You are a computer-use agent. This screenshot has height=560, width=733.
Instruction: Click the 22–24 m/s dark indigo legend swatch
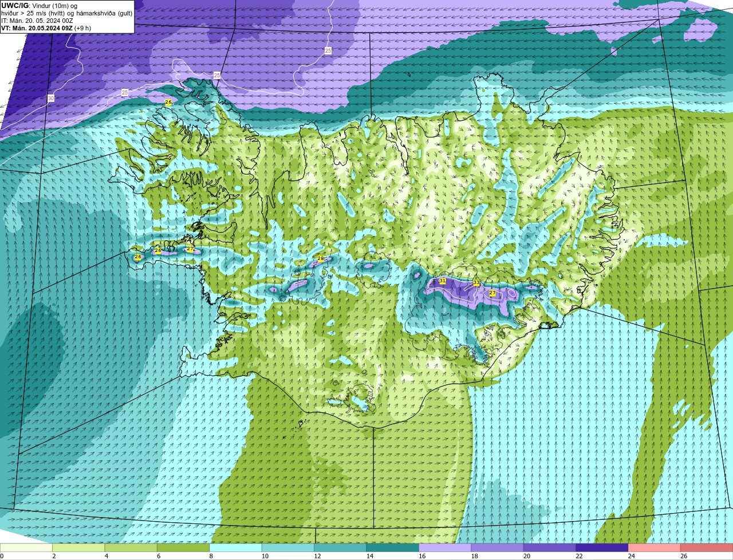click(602, 547)
